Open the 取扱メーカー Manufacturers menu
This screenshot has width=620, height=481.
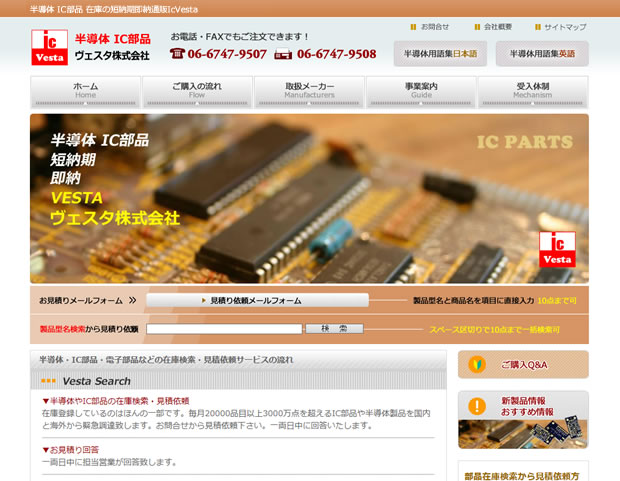click(x=309, y=92)
